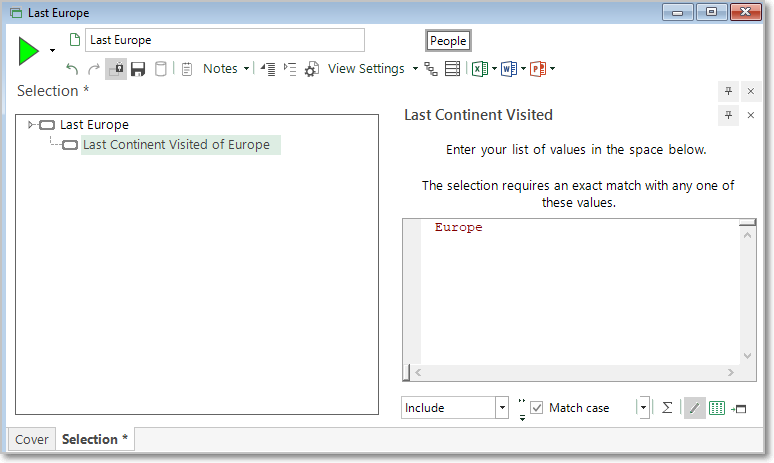Viewport: 774px width, 463px height.
Task: Toggle the lock icon in the toolbar
Action: click(116, 69)
